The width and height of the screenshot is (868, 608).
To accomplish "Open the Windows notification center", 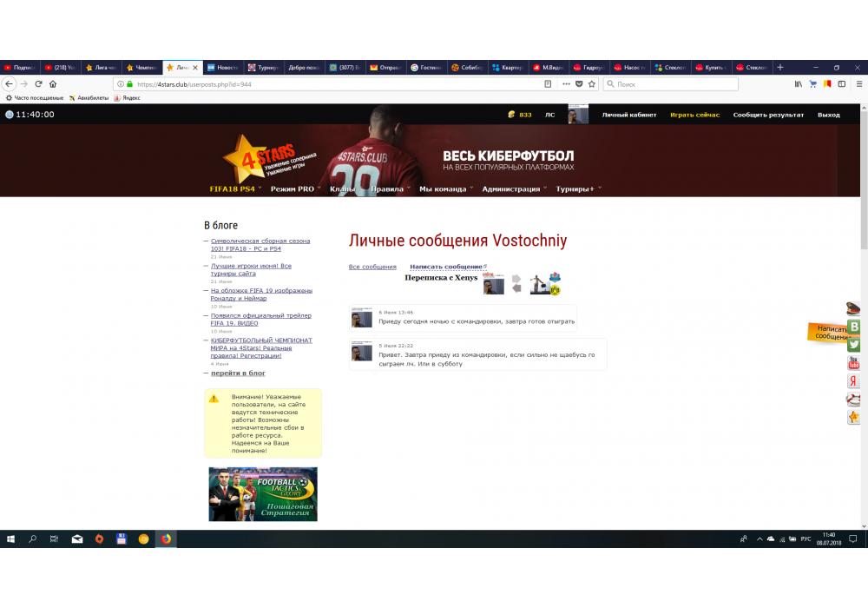I will coord(853,539).
